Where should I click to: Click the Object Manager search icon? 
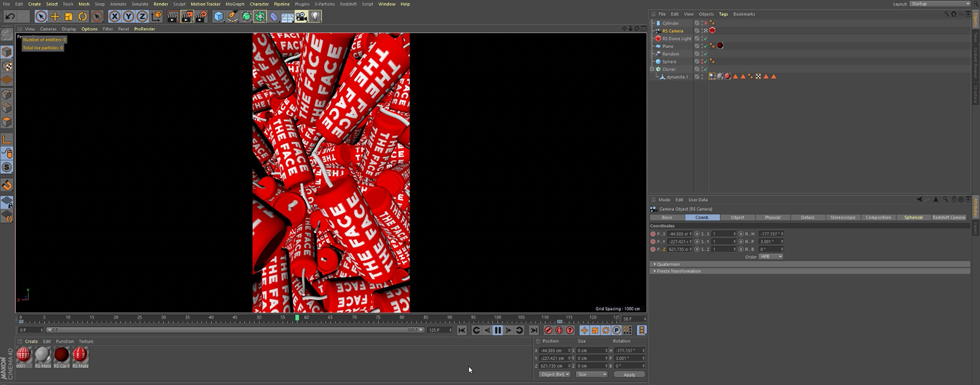click(x=946, y=14)
